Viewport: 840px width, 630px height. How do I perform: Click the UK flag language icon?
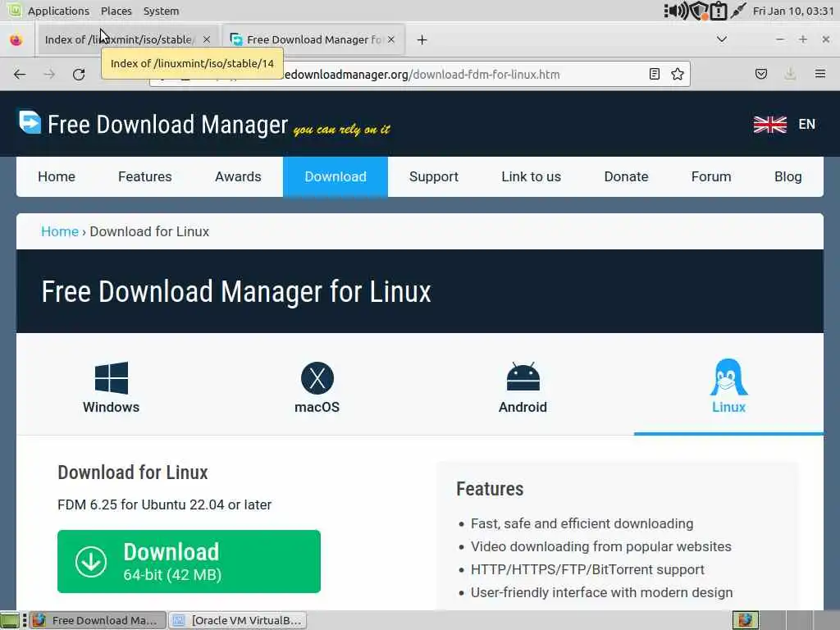769,125
